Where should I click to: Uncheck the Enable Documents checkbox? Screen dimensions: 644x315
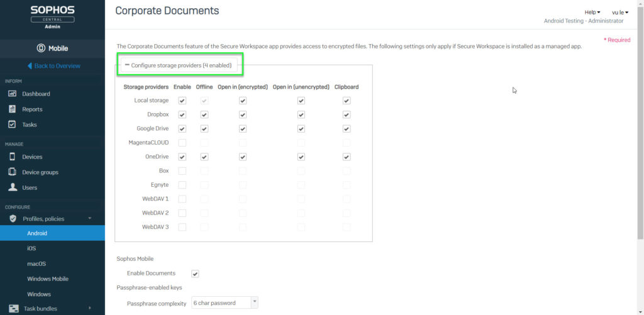coord(196,274)
